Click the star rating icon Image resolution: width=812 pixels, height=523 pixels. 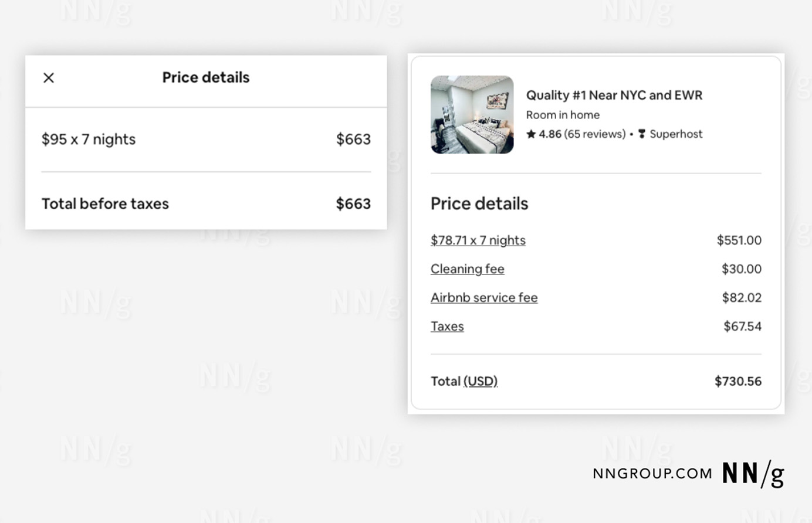(531, 134)
